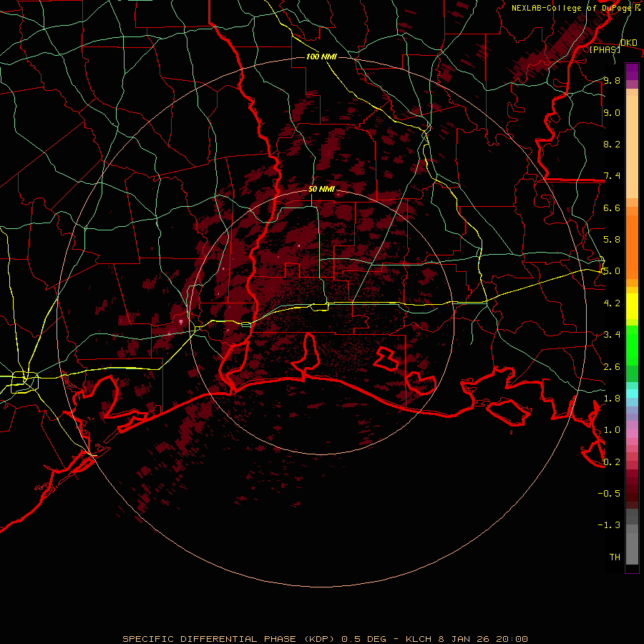The height and width of the screenshot is (644, 644).
Task: Click the 6.6 scale value
Action: [612, 208]
